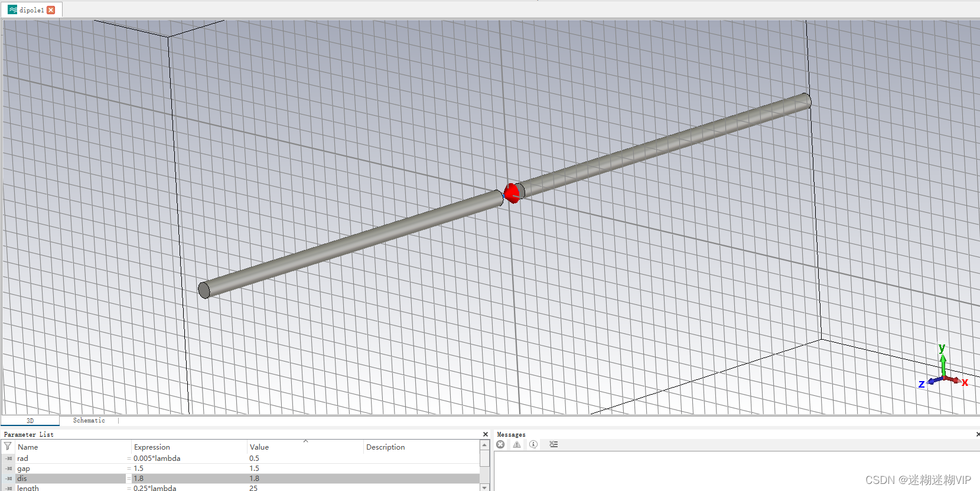Screen dimensions: 980x491
Task: Clear all messages with the clear-list icon
Action: 554,444
